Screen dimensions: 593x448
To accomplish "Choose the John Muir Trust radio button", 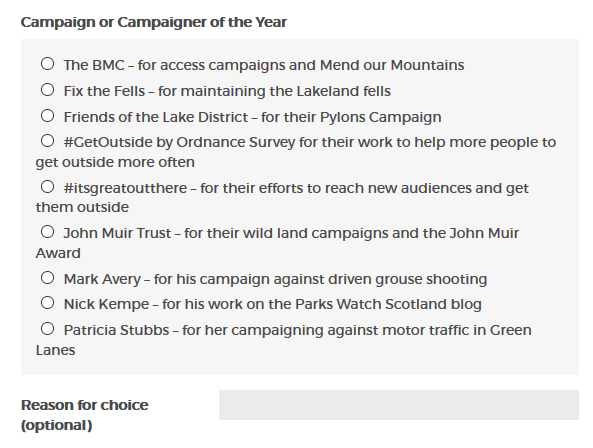I will click(47, 232).
